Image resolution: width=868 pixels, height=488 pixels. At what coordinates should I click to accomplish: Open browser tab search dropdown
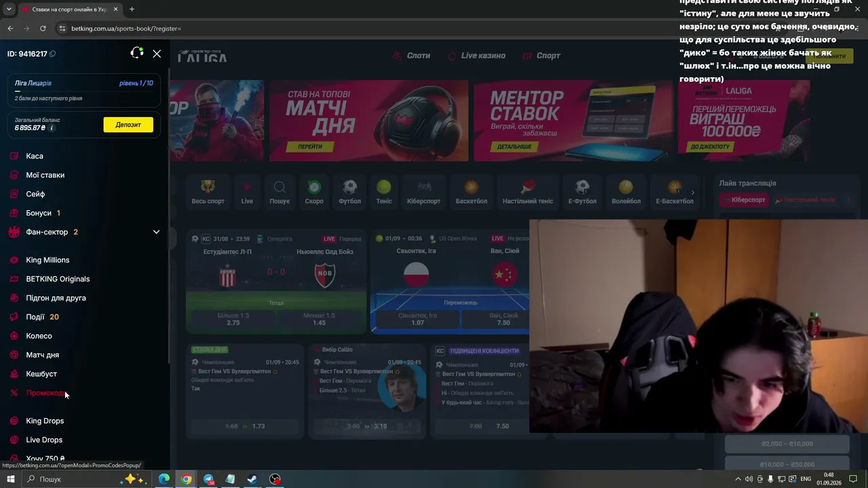pos(9,9)
